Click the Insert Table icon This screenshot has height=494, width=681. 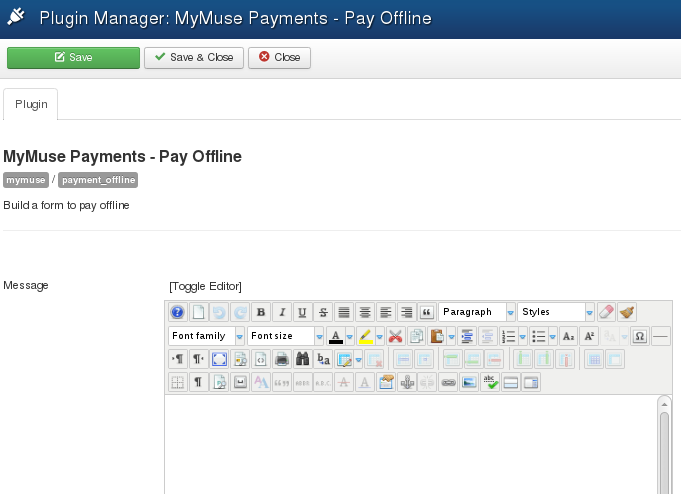(x=344, y=359)
